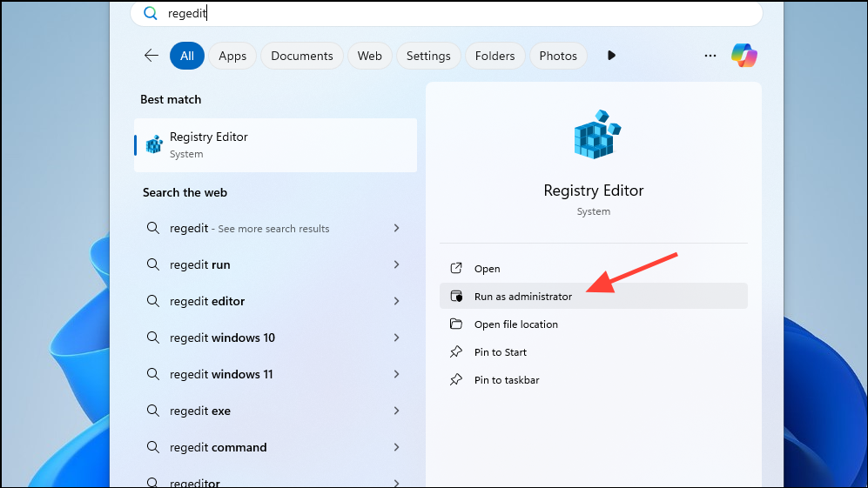Open the three-dots options menu

pos(710,56)
